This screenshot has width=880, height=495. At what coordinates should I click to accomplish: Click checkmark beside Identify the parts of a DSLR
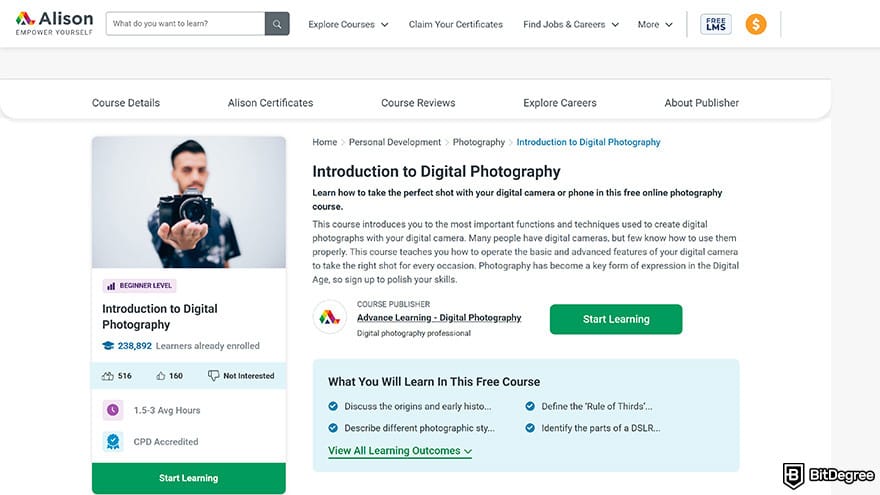pos(530,428)
